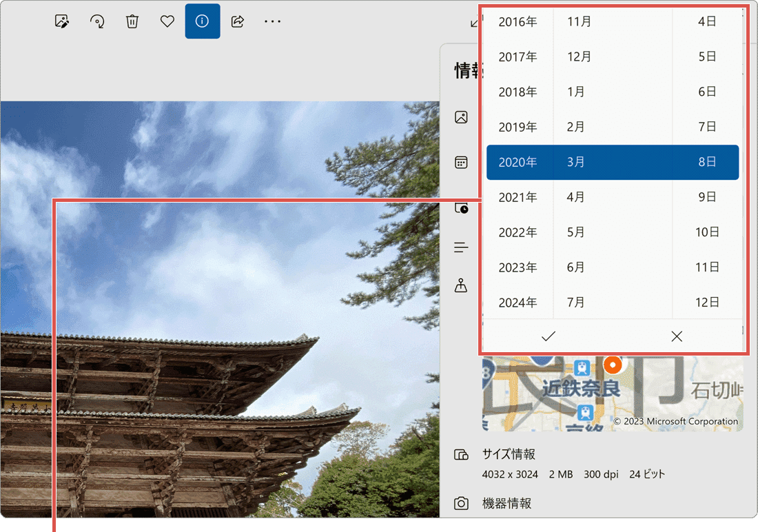Screen dimensions: 758x532
Task: Select the Edit image tool
Action: tap(61, 21)
